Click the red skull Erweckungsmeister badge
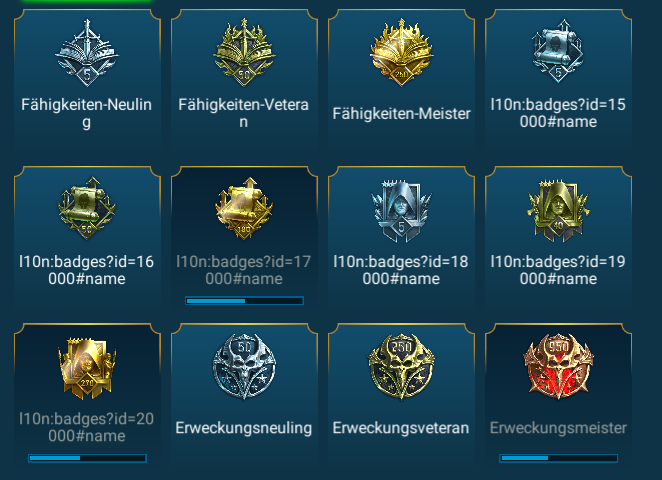The height and width of the screenshot is (480, 662). [x=558, y=366]
